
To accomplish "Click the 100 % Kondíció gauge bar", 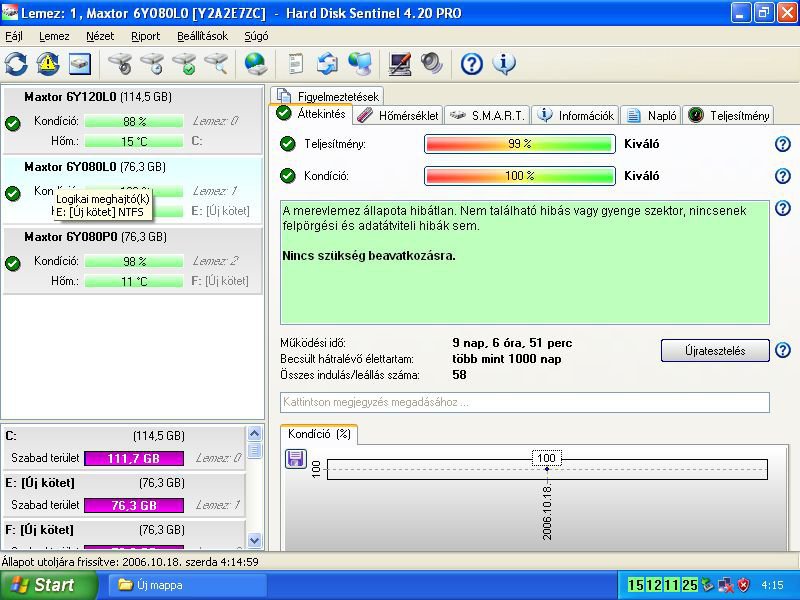I will click(519, 176).
